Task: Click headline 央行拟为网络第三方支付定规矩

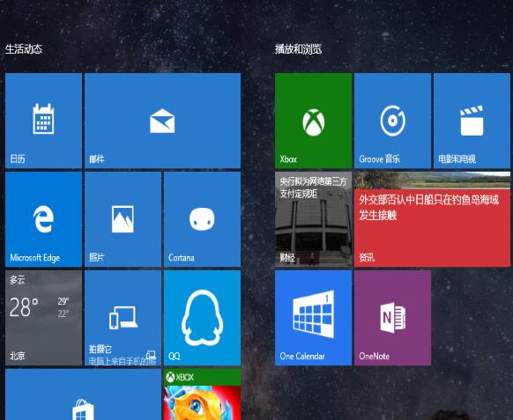Action: click(313, 188)
